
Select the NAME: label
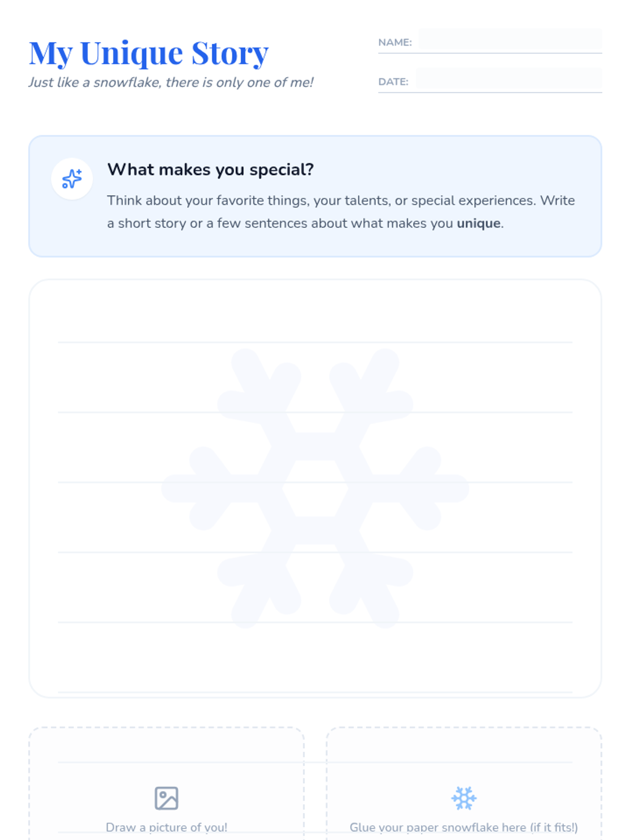pyautogui.click(x=395, y=43)
